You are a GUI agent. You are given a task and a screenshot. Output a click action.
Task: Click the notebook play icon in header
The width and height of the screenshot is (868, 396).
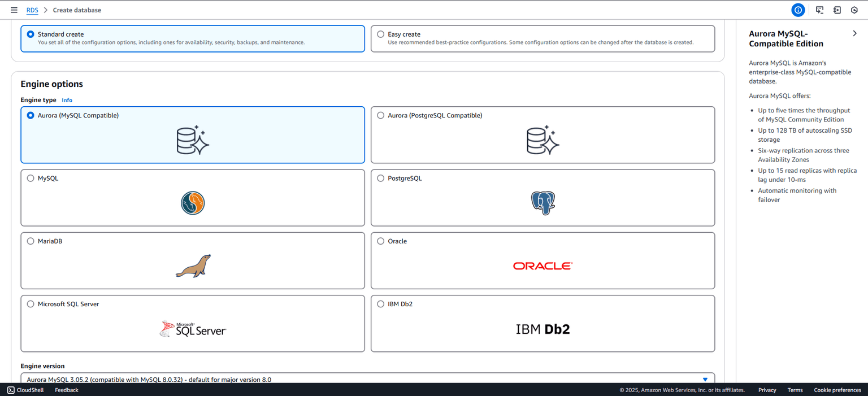837,10
